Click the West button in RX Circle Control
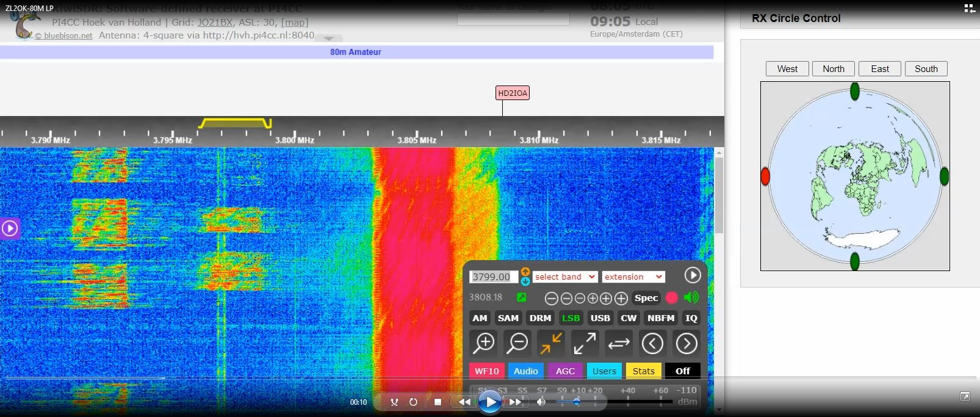 787,69
